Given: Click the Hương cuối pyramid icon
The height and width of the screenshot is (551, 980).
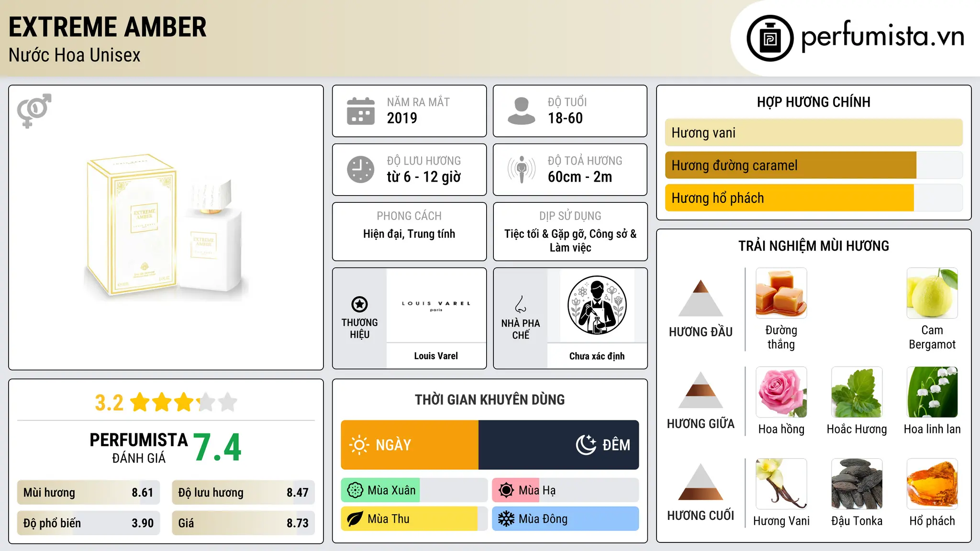Looking at the screenshot, I should [x=701, y=482].
